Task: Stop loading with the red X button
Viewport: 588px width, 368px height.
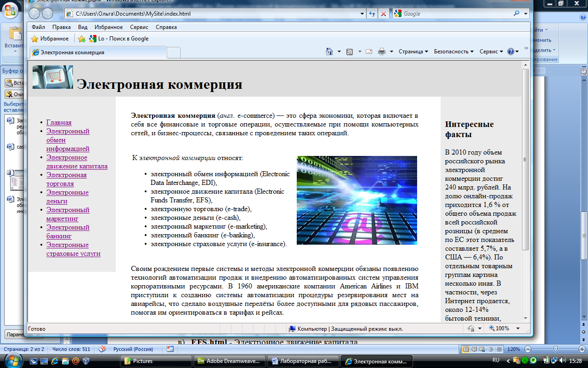Action: (383, 14)
